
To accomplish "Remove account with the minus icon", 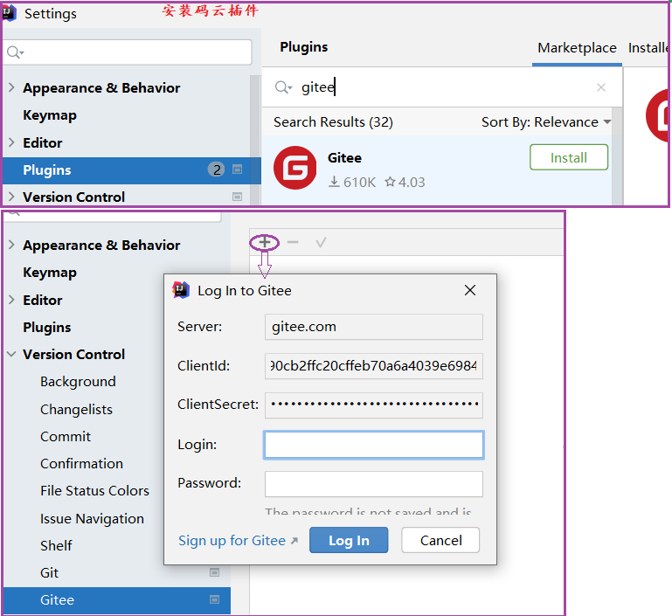I will (293, 242).
